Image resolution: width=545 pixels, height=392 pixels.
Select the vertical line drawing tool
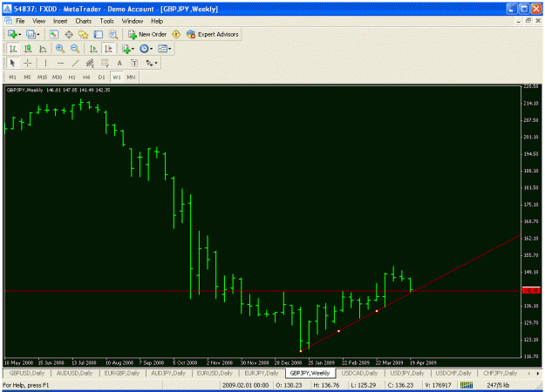[x=45, y=63]
